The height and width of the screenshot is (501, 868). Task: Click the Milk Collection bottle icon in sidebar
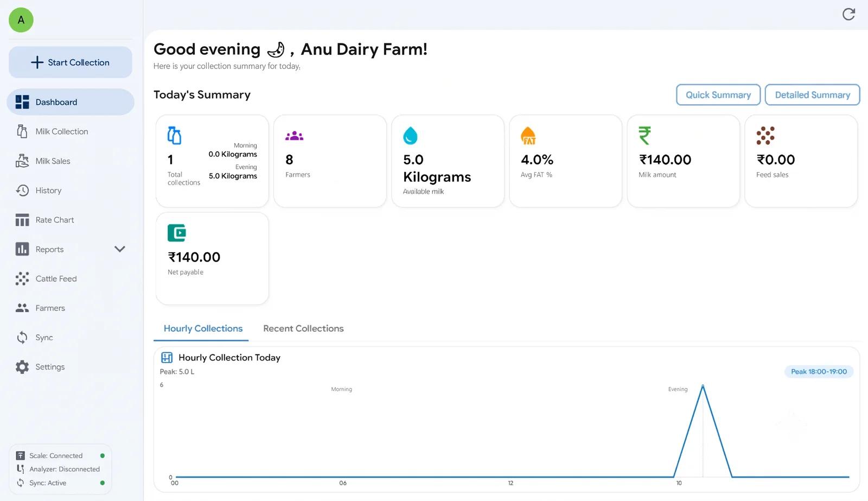tap(22, 131)
